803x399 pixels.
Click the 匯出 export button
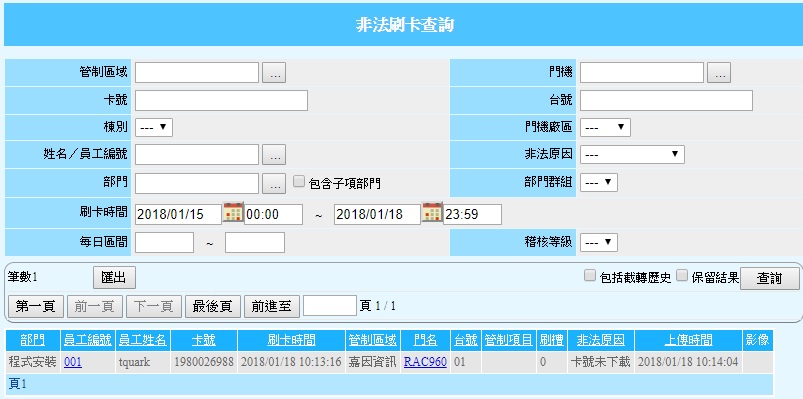pos(114,278)
